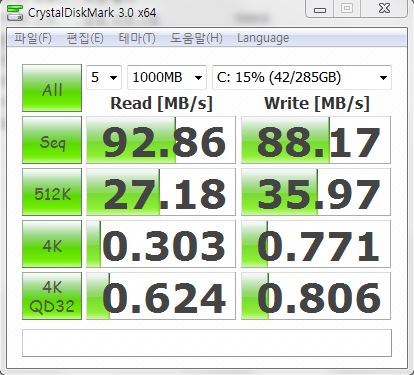Run all benchmarks with the All button
The width and height of the screenshot is (414, 375).
52,88
